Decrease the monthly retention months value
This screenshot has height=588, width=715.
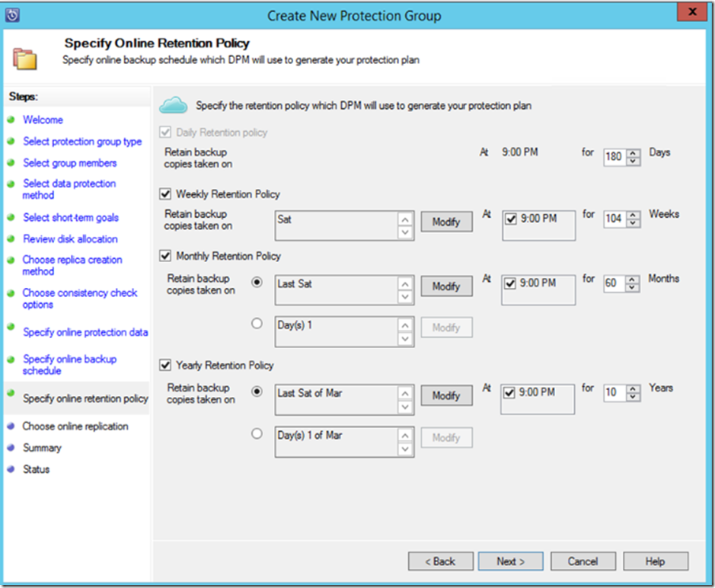[x=631, y=287]
